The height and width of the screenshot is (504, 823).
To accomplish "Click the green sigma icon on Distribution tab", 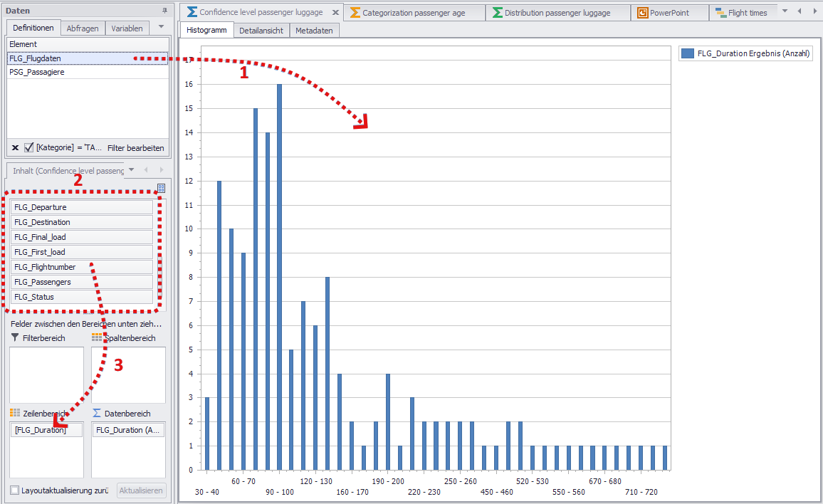I will tap(497, 11).
